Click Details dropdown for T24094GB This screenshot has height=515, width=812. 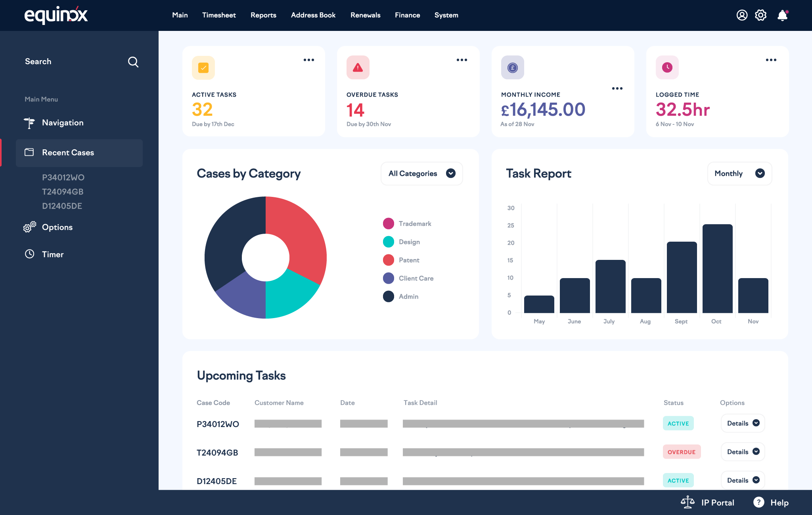coord(742,452)
